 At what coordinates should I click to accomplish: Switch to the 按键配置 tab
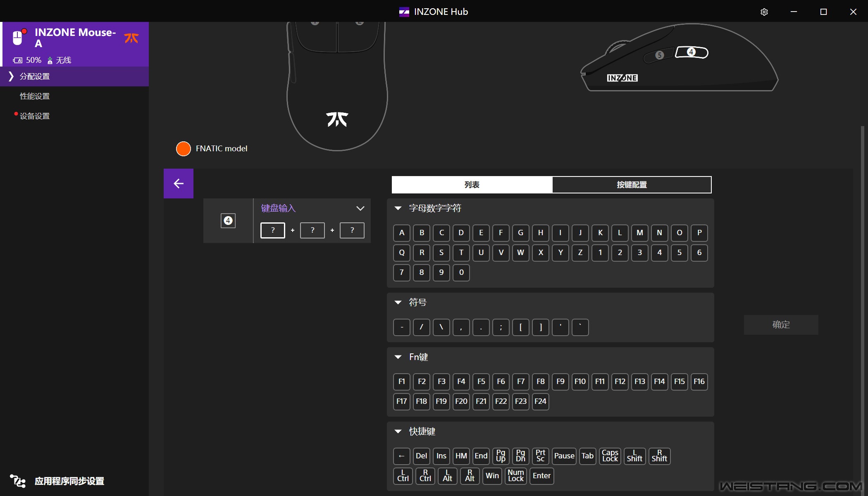coord(632,185)
